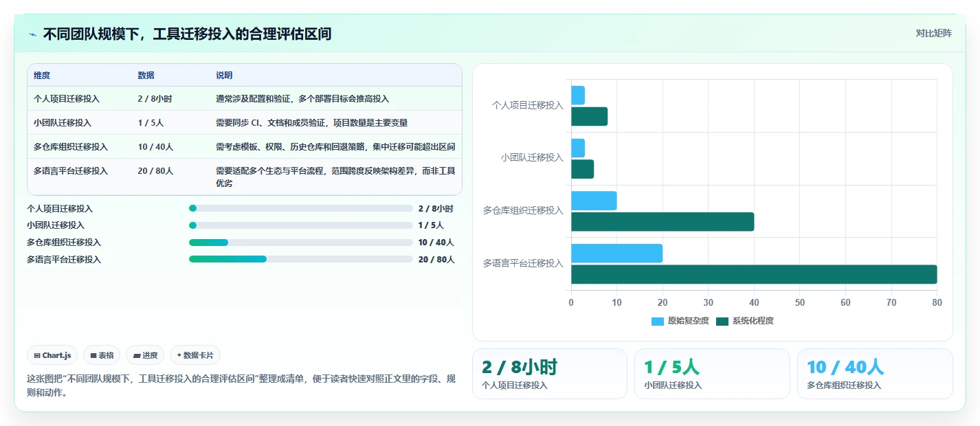Select the 进度 tag chip
Image resolution: width=980 pixels, height=426 pixels.
click(x=145, y=355)
